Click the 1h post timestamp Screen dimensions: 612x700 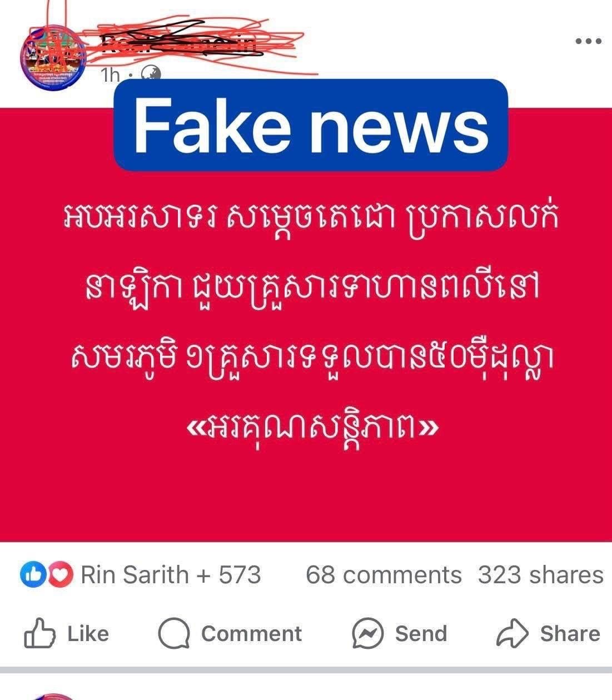(111, 75)
